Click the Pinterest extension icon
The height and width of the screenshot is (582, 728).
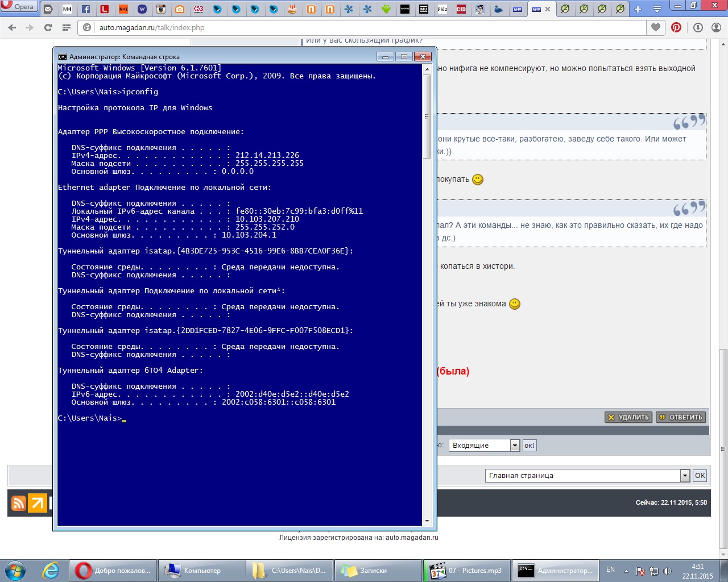point(676,27)
